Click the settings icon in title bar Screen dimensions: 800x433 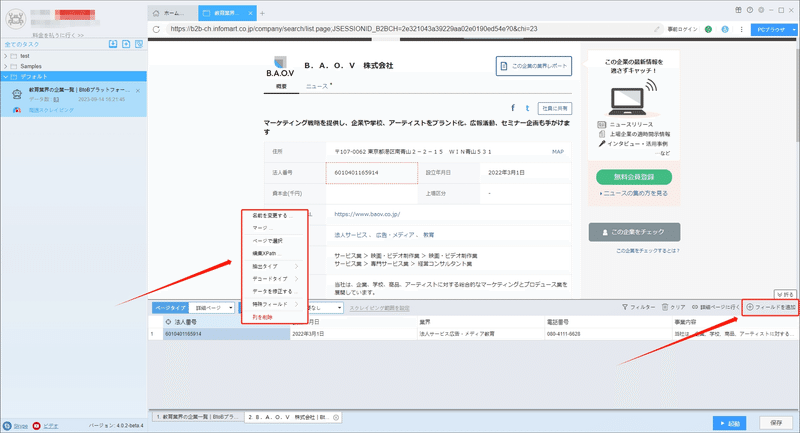761,10
